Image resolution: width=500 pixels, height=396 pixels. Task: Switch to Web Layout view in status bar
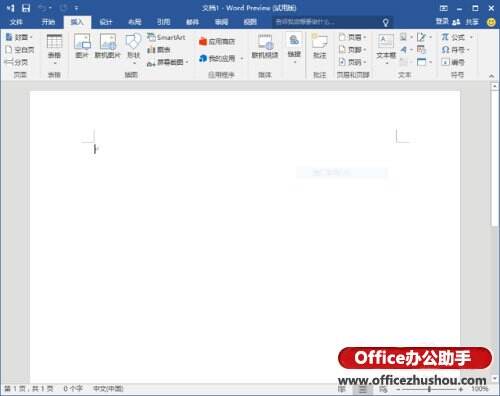[383, 389]
